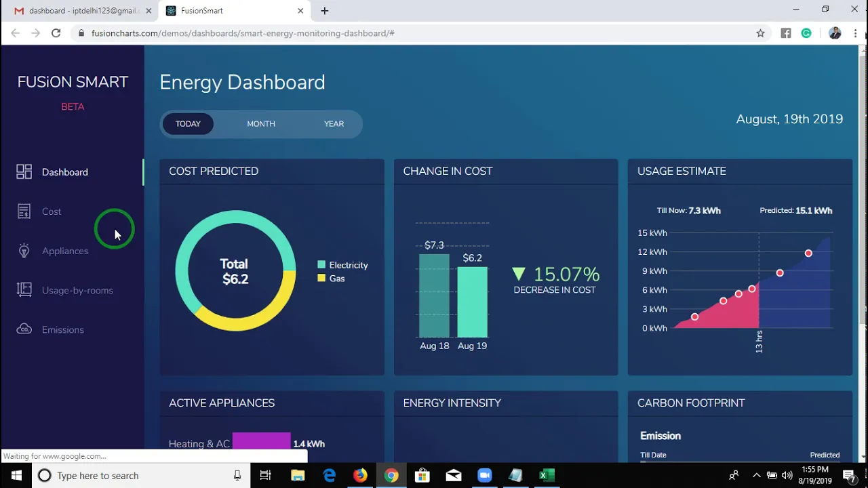
Task: Open the Chrome profile avatar
Action: click(835, 33)
